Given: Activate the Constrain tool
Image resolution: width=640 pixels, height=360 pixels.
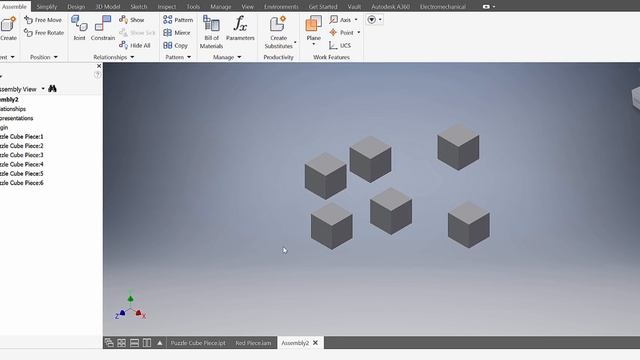Looking at the screenshot, I should click(102, 28).
